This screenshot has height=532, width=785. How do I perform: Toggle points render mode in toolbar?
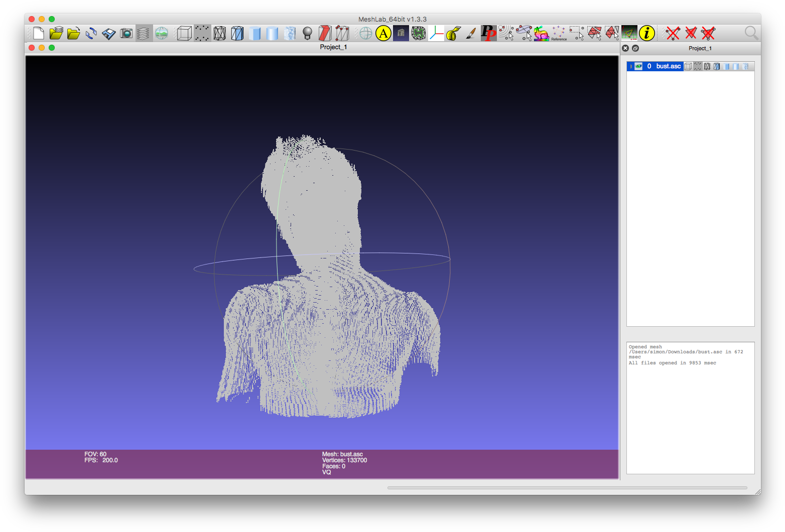pos(202,34)
